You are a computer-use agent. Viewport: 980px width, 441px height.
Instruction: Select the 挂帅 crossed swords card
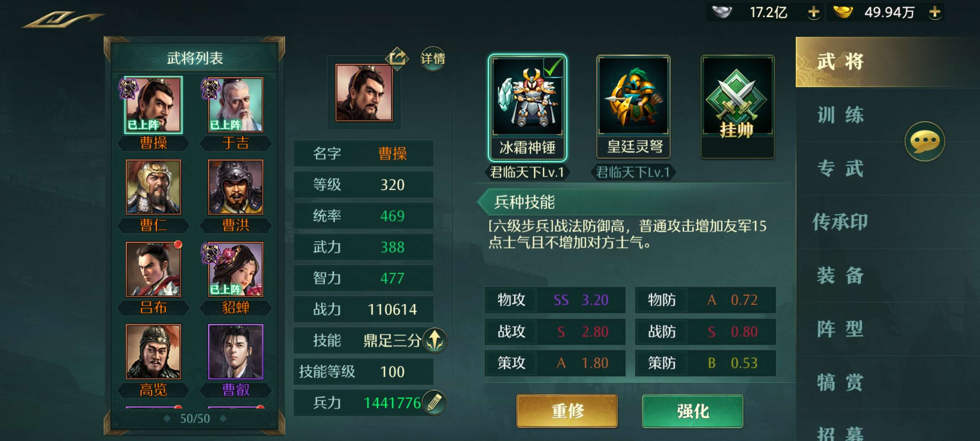pos(737,107)
